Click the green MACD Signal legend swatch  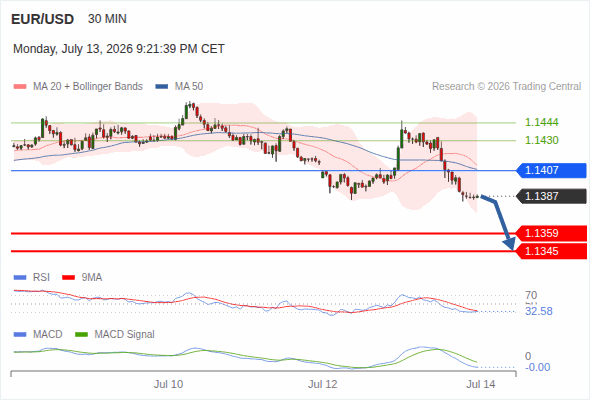[82, 335]
